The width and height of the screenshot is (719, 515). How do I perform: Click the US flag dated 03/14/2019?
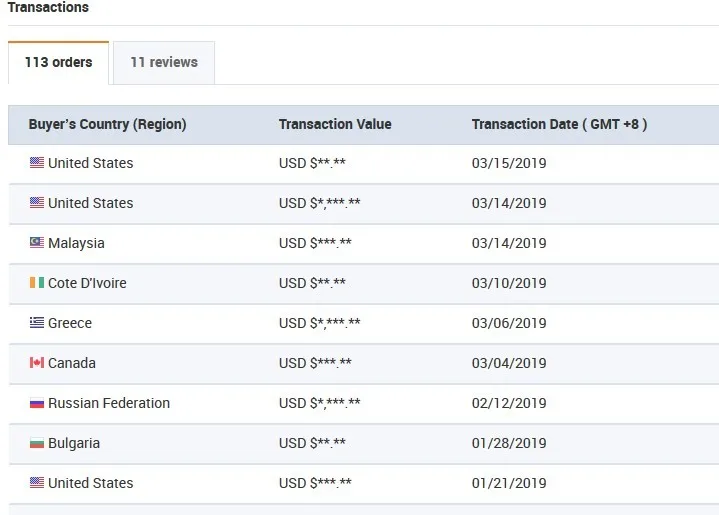(x=37, y=203)
